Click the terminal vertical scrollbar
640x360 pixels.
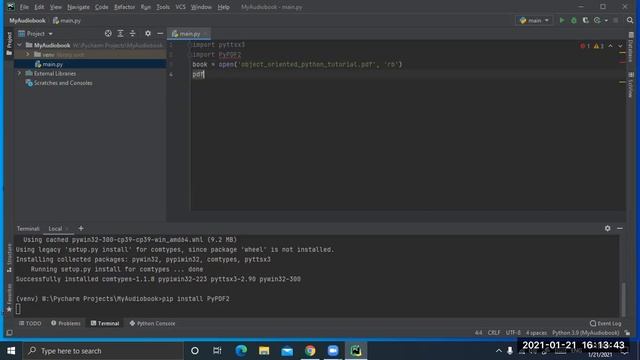[623, 299]
